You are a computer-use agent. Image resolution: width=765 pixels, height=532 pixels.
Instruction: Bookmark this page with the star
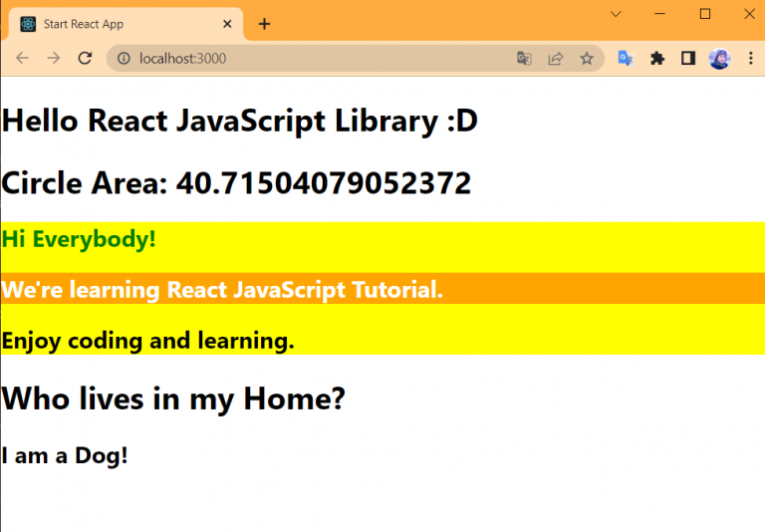click(587, 59)
